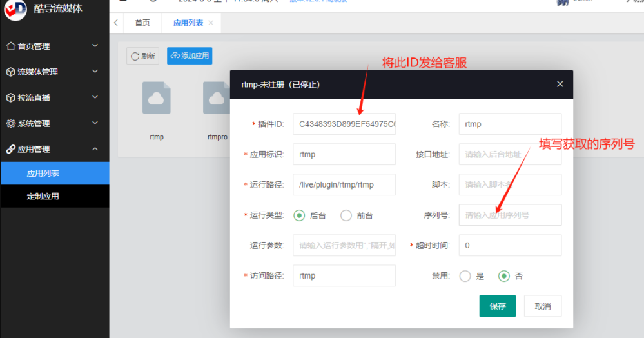Click the 应用管理 link icon
The width and height of the screenshot is (644, 338).
(x=10, y=149)
